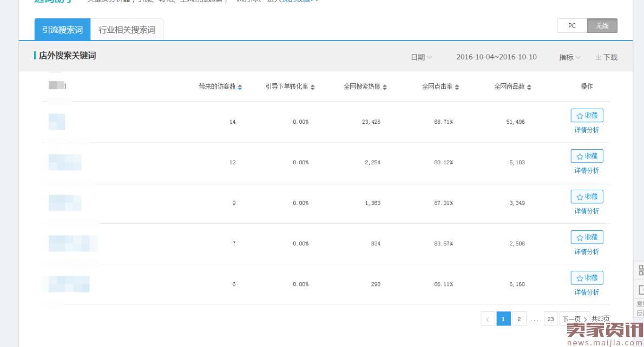Viewport: 644px width, 347px height.
Task: Go to previous page arrow
Action: tap(487, 319)
